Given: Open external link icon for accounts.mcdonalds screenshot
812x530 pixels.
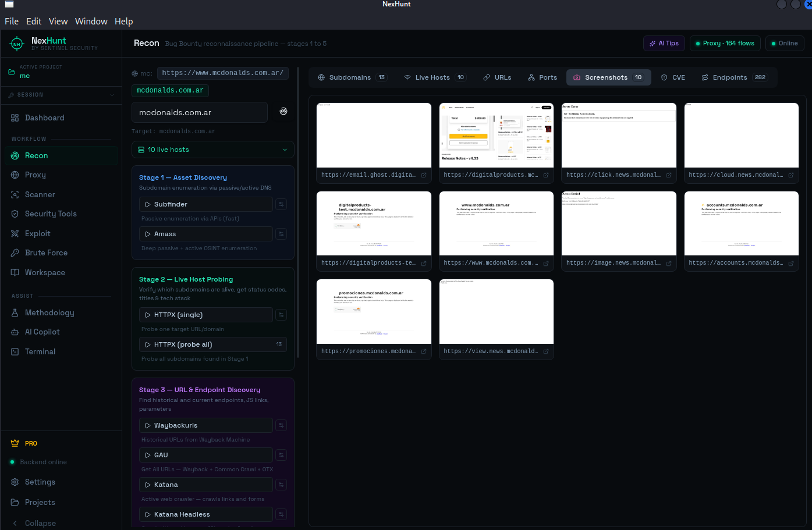Looking at the screenshot, I should (791, 264).
